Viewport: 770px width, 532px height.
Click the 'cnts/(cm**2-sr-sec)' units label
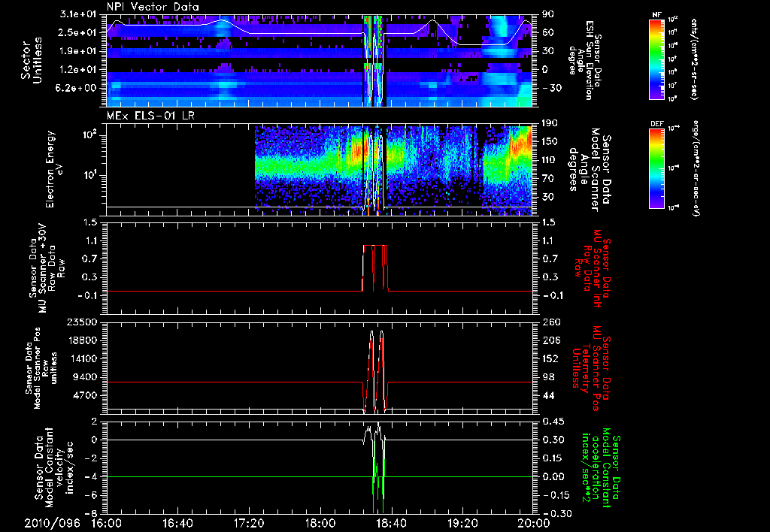tap(694, 59)
